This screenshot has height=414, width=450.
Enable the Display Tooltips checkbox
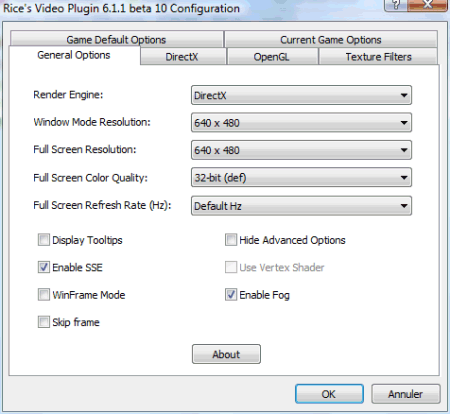pos(44,240)
